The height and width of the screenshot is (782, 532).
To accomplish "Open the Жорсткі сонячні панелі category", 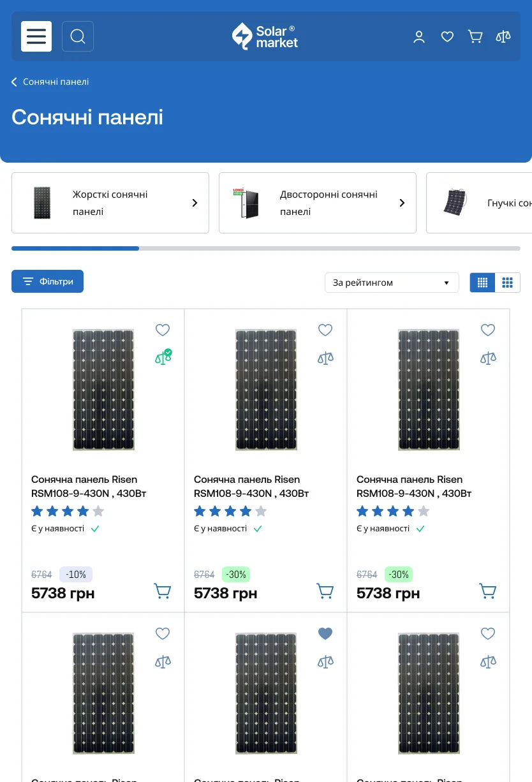I will (x=110, y=203).
